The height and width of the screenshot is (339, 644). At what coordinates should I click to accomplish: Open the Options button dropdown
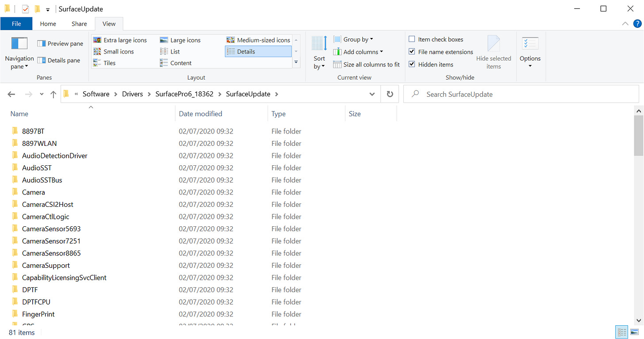[x=530, y=53]
